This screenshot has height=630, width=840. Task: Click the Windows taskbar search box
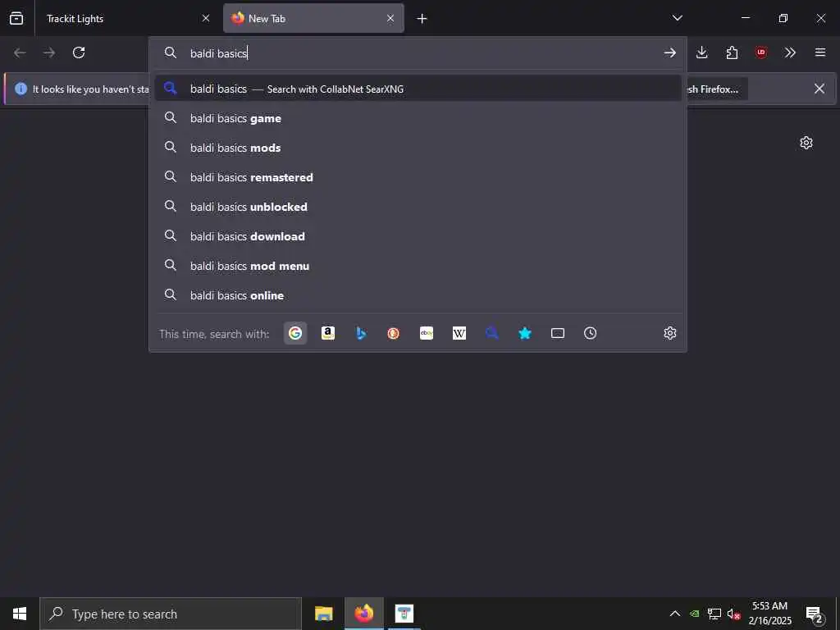click(171, 614)
